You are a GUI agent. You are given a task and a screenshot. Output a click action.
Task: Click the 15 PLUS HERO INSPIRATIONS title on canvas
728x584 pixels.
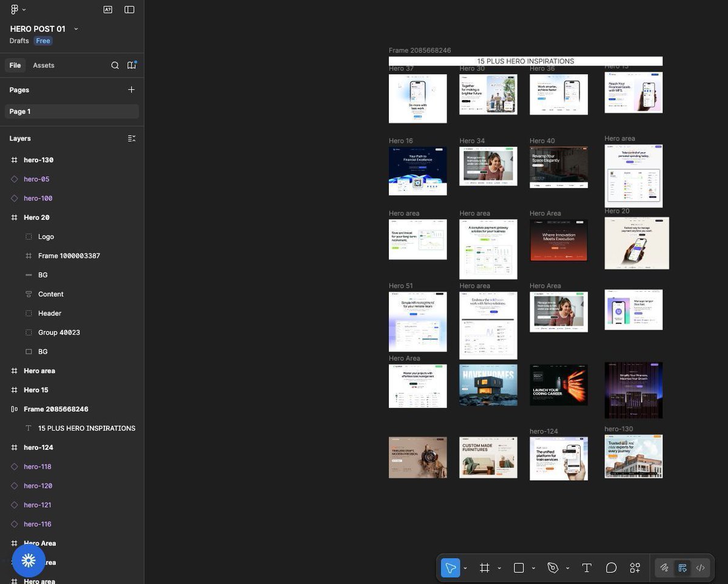[525, 61]
